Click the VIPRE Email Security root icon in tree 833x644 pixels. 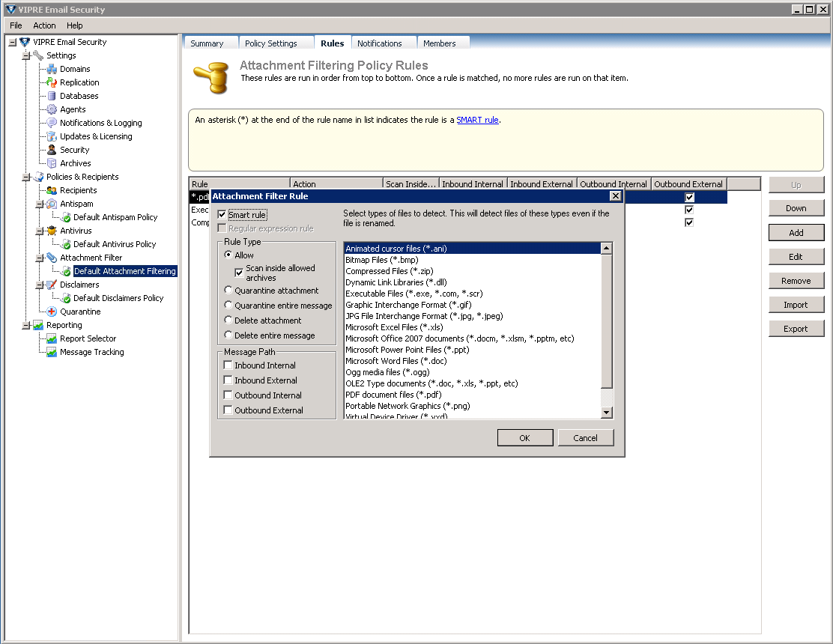click(25, 42)
